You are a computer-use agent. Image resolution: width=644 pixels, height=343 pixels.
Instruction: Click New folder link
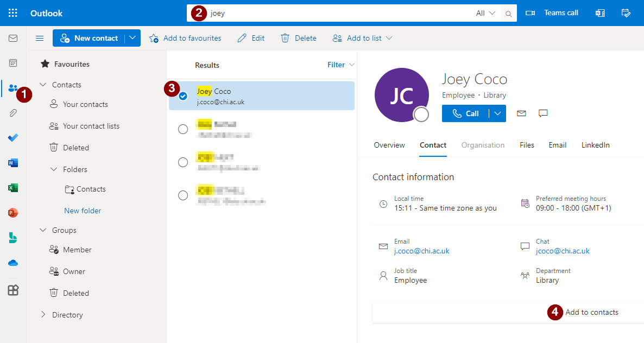(x=83, y=211)
